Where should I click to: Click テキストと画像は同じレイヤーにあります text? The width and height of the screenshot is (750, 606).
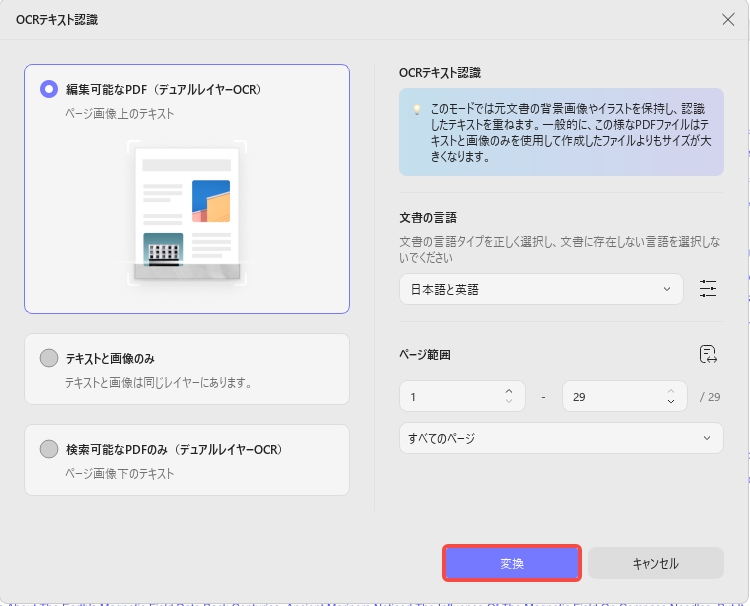point(158,383)
